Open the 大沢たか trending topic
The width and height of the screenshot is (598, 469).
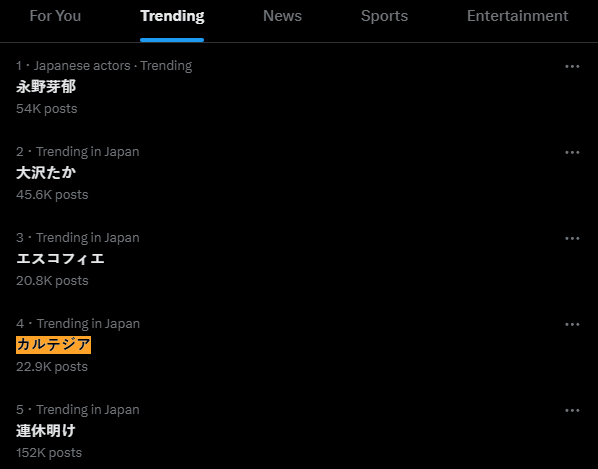(46, 173)
